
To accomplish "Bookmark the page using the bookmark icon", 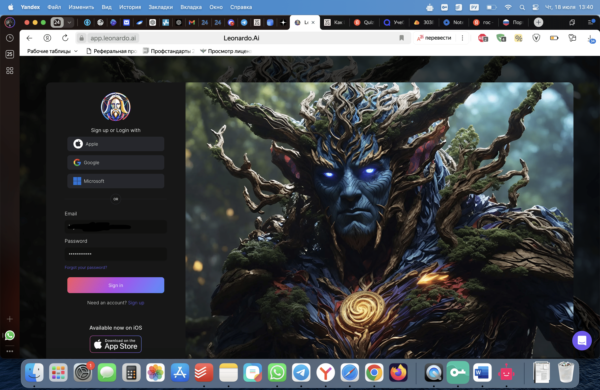I will pos(401,38).
